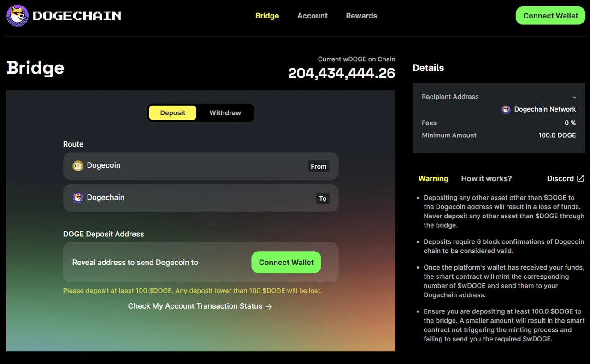Screen dimensions: 590x364
Task: Click the 100.0 DOGE minimum value
Action: pyautogui.click(x=557, y=135)
